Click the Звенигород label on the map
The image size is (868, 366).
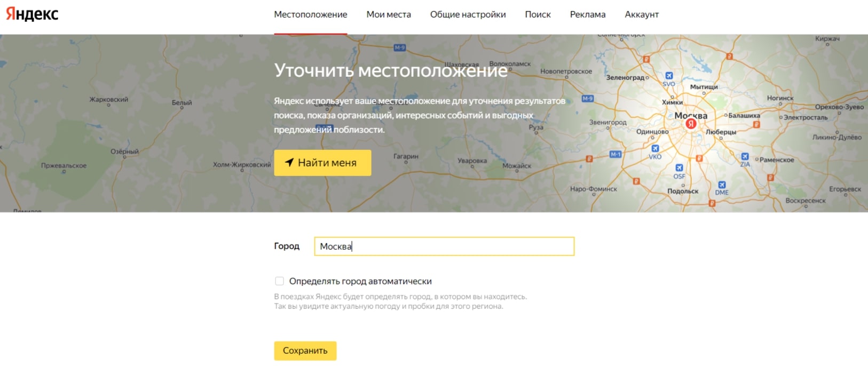(607, 122)
